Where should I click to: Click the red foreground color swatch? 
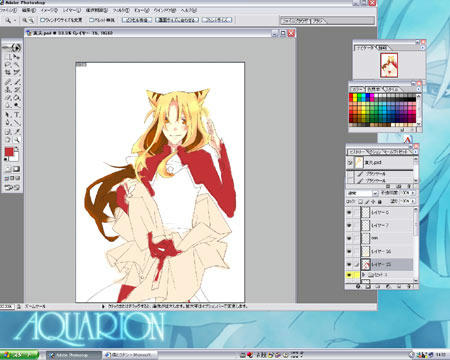9,152
